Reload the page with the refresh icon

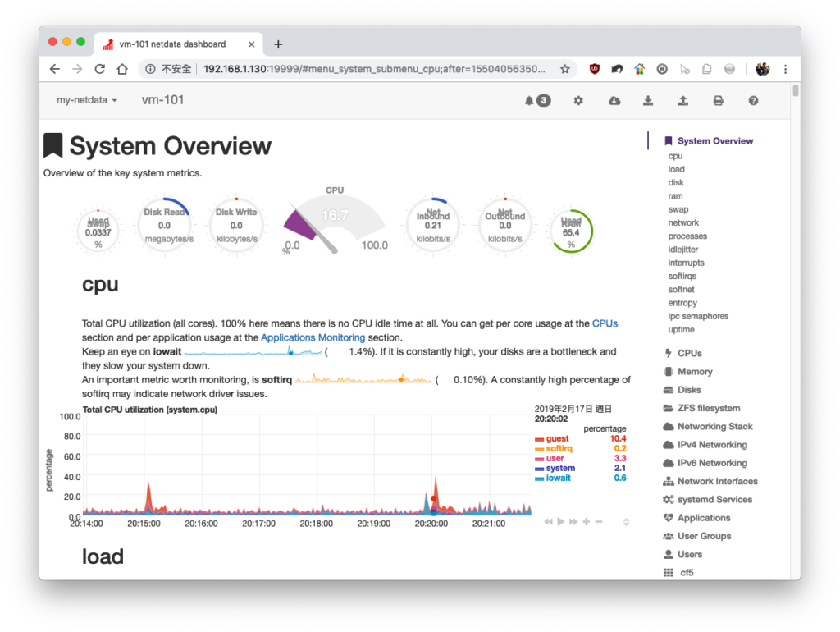tap(99, 69)
